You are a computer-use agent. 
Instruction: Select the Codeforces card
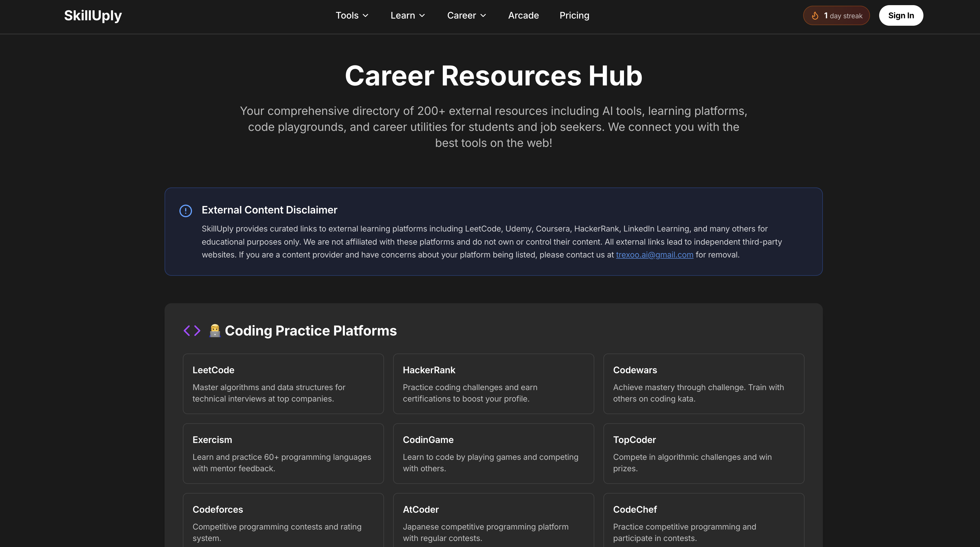coord(283,522)
